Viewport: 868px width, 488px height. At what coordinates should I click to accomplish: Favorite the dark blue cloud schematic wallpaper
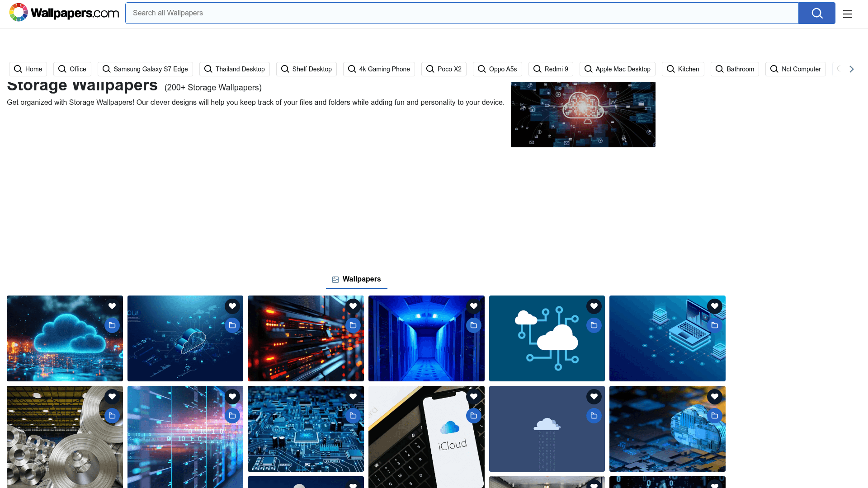point(232,306)
